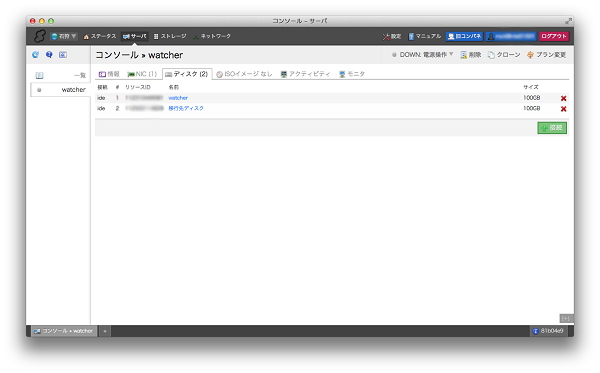Remove the watcher disk with its red X
Screen dimensions: 600x373
563,98
